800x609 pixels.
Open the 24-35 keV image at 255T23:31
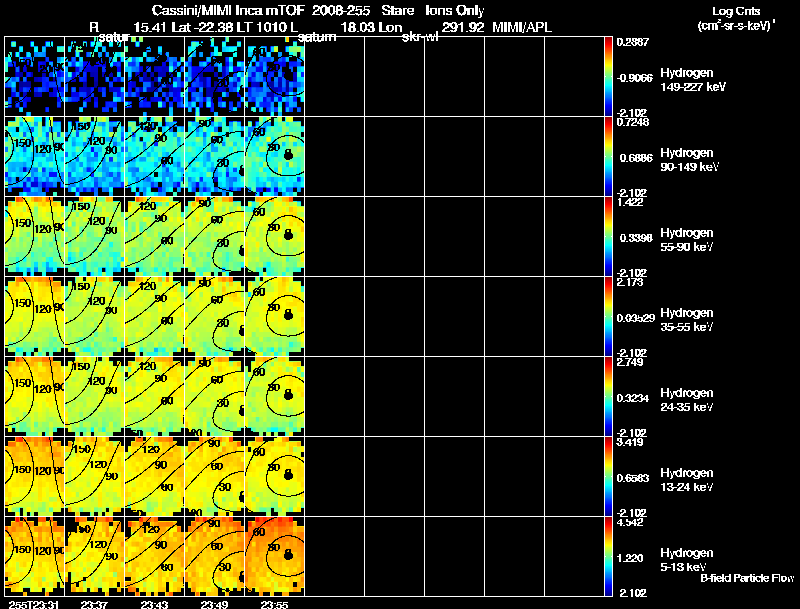[x=35, y=397]
